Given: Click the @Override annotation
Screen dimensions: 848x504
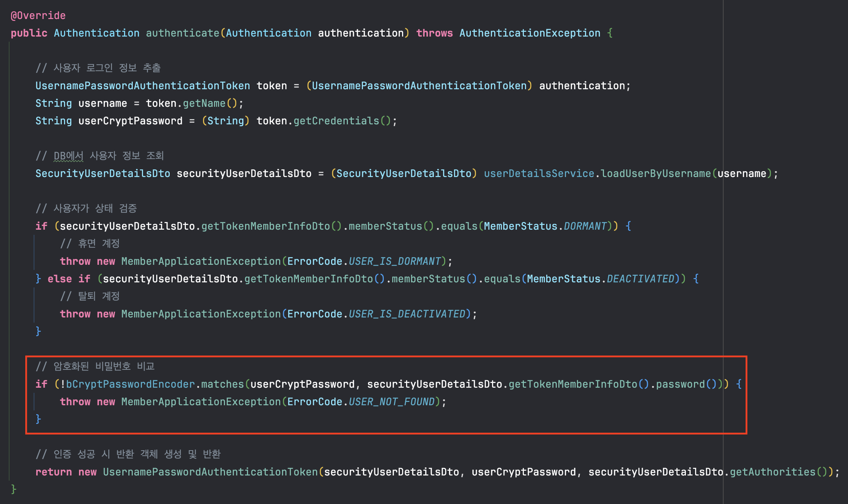Looking at the screenshot, I should (x=38, y=15).
